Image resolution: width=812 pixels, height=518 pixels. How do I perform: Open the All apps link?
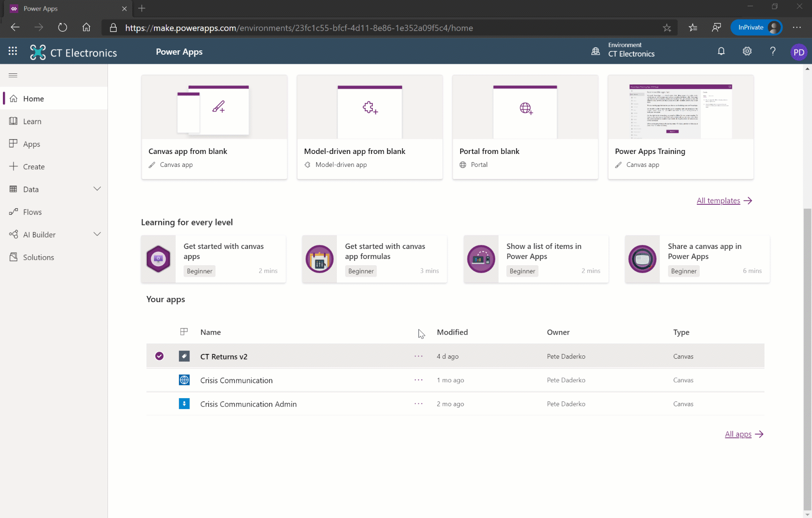(x=738, y=434)
